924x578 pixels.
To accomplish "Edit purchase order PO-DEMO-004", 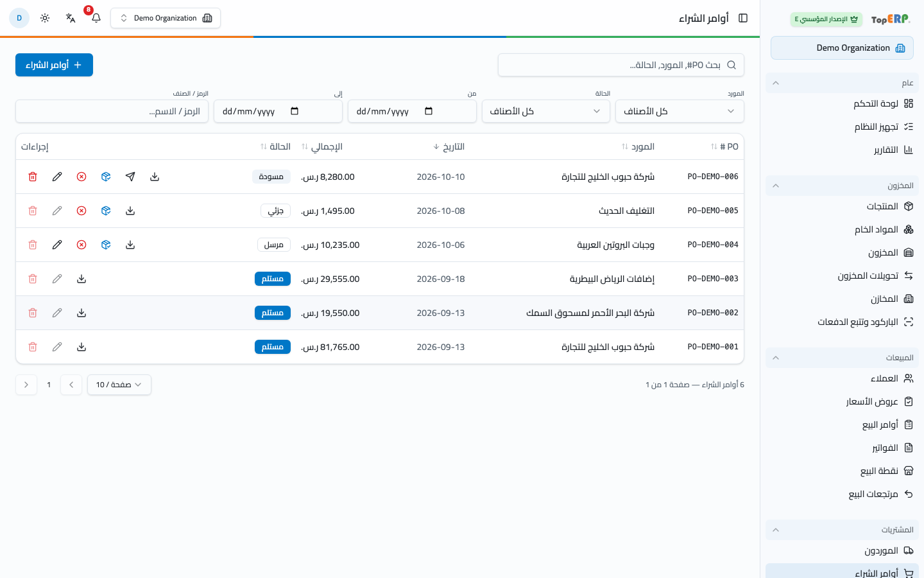I will [57, 245].
